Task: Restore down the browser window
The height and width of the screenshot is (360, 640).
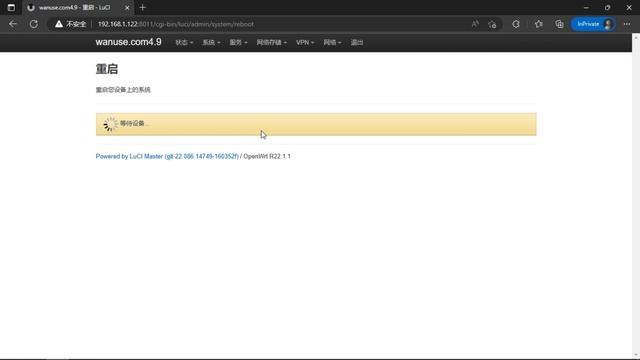Action: (x=607, y=7)
